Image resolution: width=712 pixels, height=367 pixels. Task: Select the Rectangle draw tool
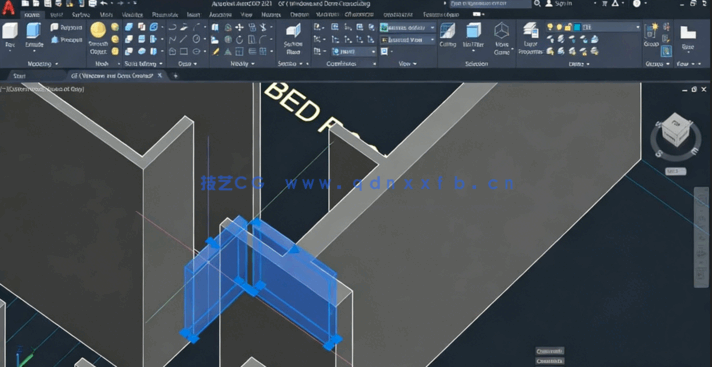point(184,51)
